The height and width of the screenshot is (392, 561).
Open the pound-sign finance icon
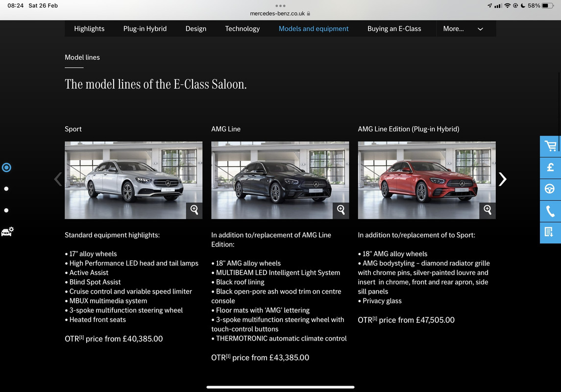[x=550, y=168]
